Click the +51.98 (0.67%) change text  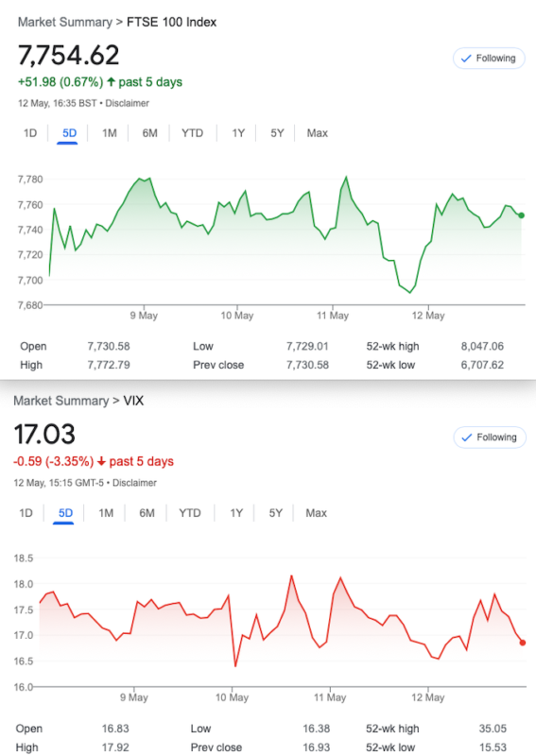61,82
